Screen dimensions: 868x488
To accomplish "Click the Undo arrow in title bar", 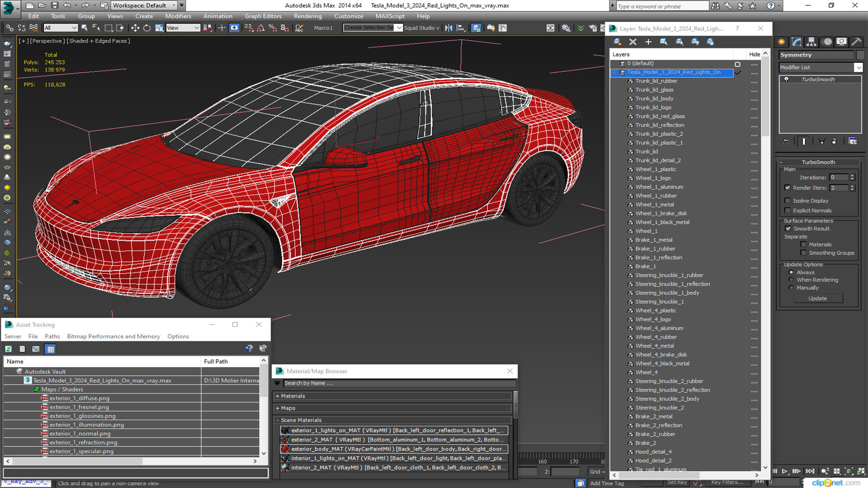I will 67,5.
